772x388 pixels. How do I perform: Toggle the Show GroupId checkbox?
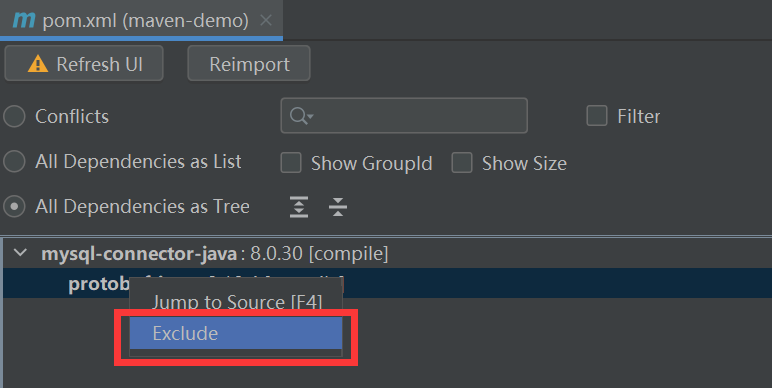pyautogui.click(x=290, y=163)
